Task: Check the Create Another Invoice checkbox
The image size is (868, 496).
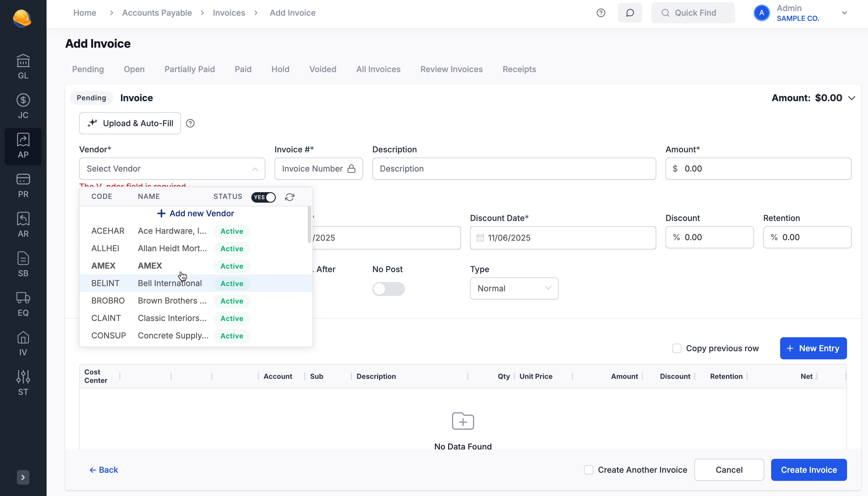Action: [x=588, y=470]
